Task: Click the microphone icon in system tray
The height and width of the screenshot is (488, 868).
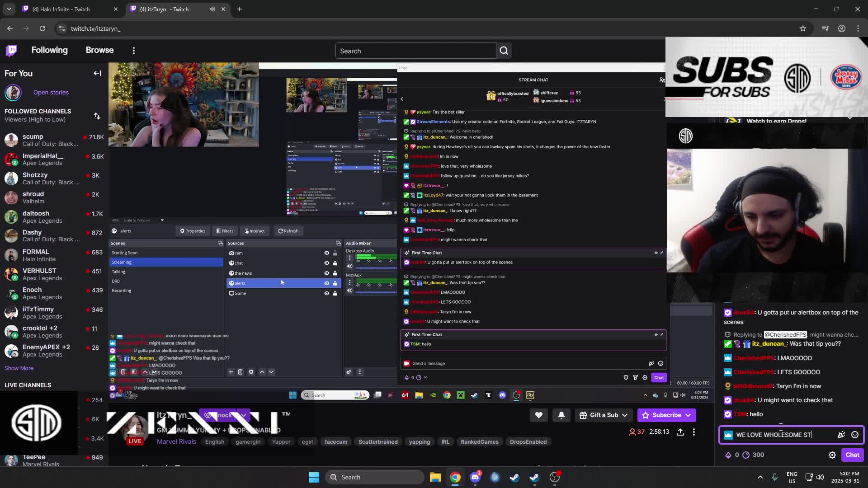Action: click(x=775, y=477)
